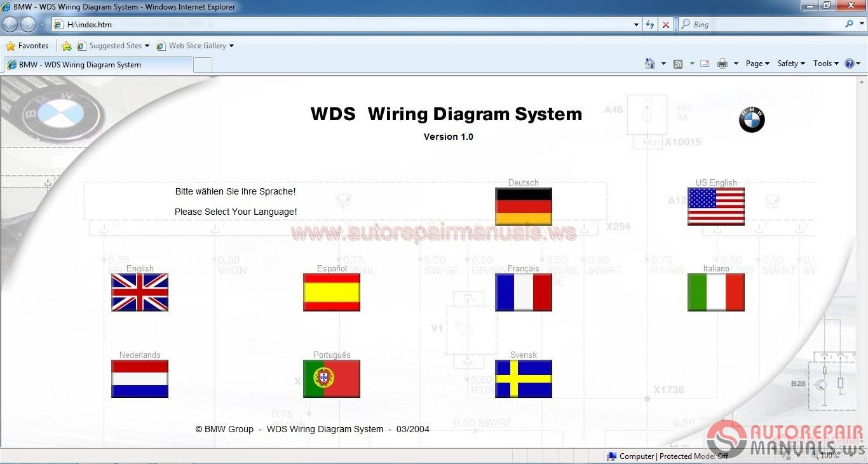This screenshot has width=868, height=464.
Task: Open the search provider dropdown arrow
Action: (861, 24)
